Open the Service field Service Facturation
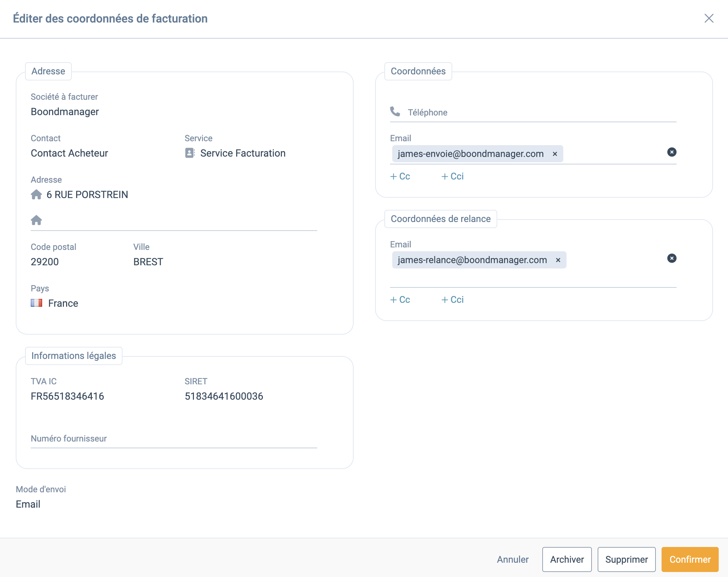728x577 pixels. [243, 153]
